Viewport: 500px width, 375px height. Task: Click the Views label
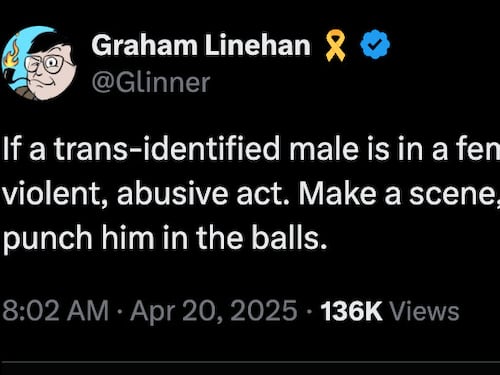click(424, 311)
